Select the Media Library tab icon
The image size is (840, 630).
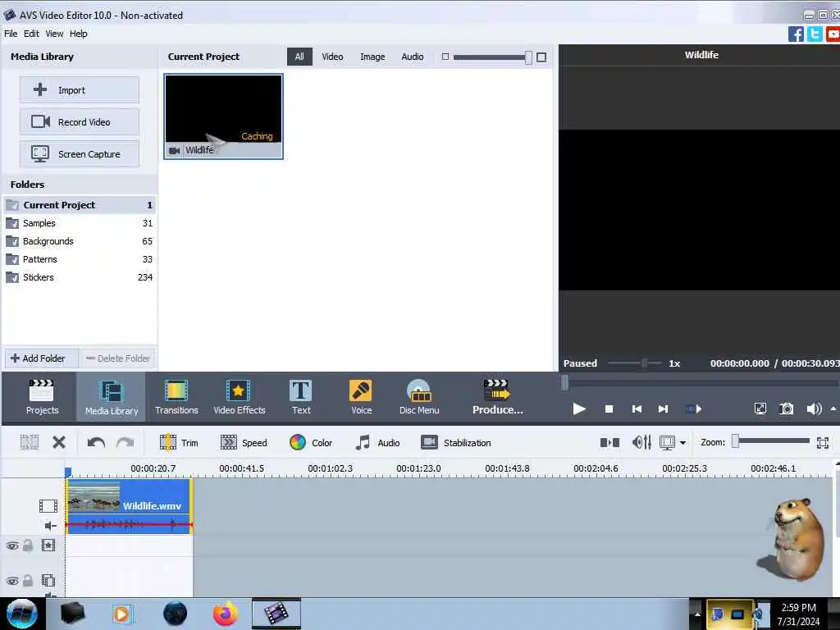pyautogui.click(x=112, y=397)
